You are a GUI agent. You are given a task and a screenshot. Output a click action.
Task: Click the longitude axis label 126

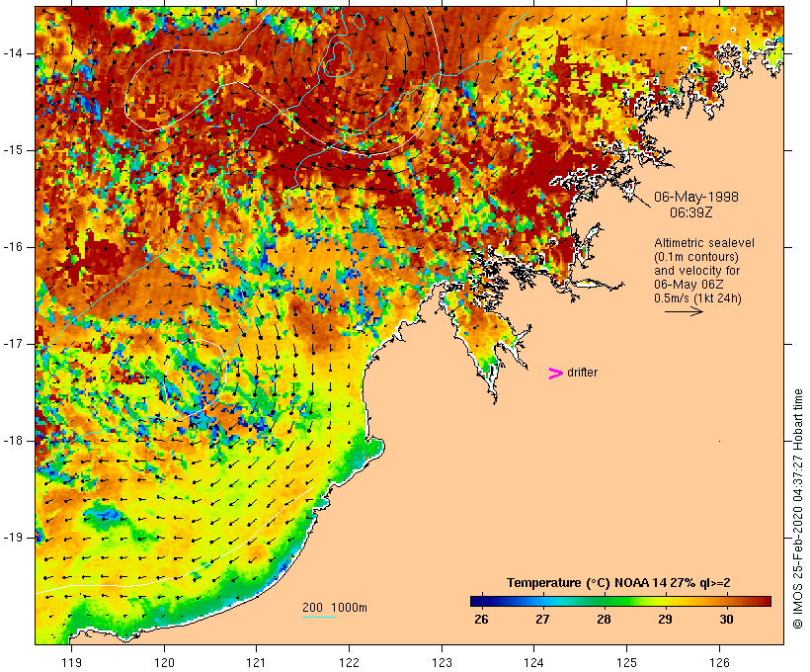(719, 663)
